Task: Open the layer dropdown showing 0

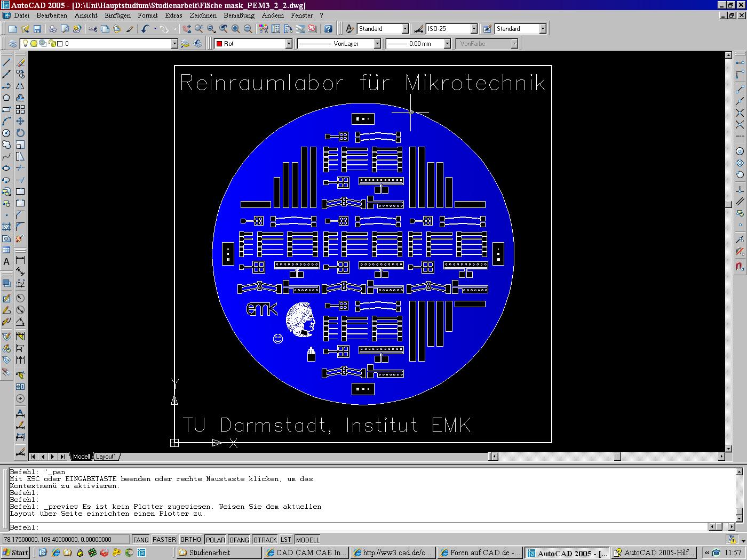Action: pyautogui.click(x=174, y=44)
